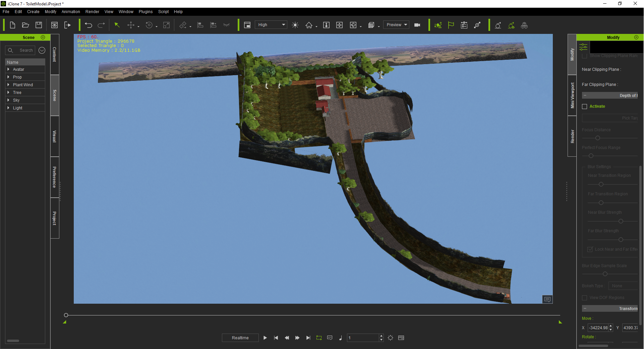Viewport: 644px width, 349px height.
Task: Click the New Project icon
Action: 12,25
